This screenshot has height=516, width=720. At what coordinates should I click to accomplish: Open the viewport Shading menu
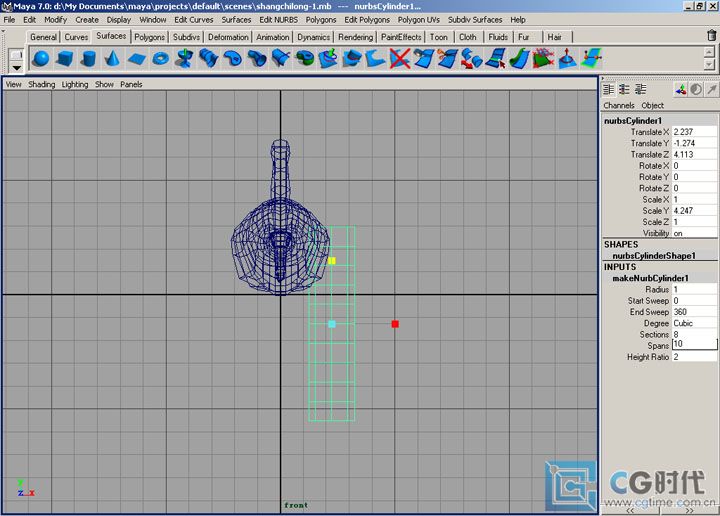41,84
